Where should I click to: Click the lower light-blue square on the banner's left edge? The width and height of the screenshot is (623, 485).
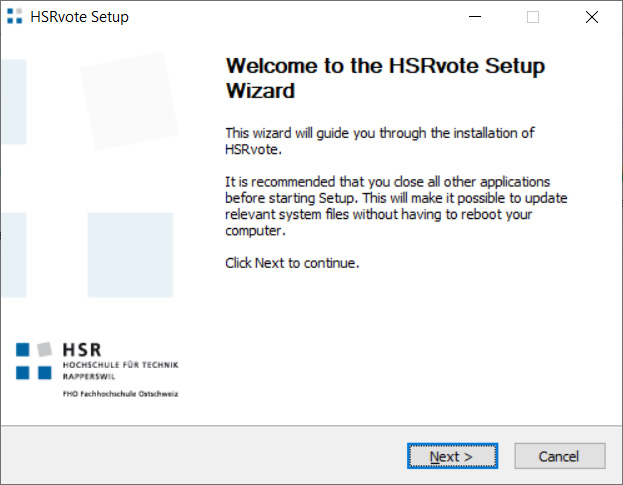click(14, 255)
